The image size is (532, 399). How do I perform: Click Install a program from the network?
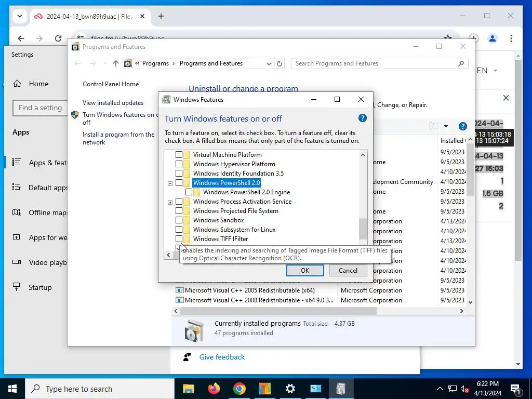(x=118, y=138)
